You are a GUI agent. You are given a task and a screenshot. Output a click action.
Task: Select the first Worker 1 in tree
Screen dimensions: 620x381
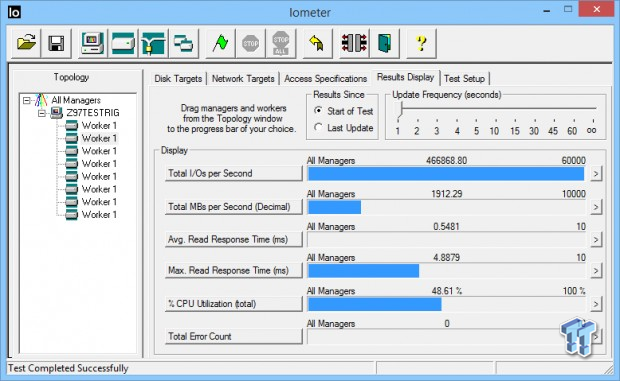pos(99,126)
